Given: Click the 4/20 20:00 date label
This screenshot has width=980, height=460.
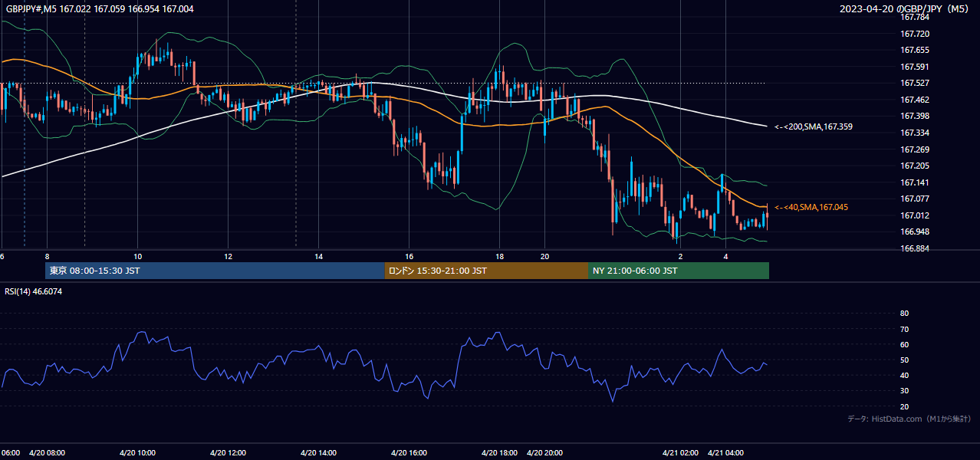Looking at the screenshot, I should point(544,452).
